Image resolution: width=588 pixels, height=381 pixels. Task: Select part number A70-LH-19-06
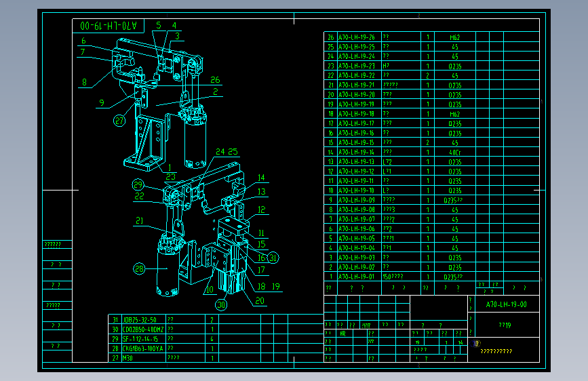click(x=356, y=228)
